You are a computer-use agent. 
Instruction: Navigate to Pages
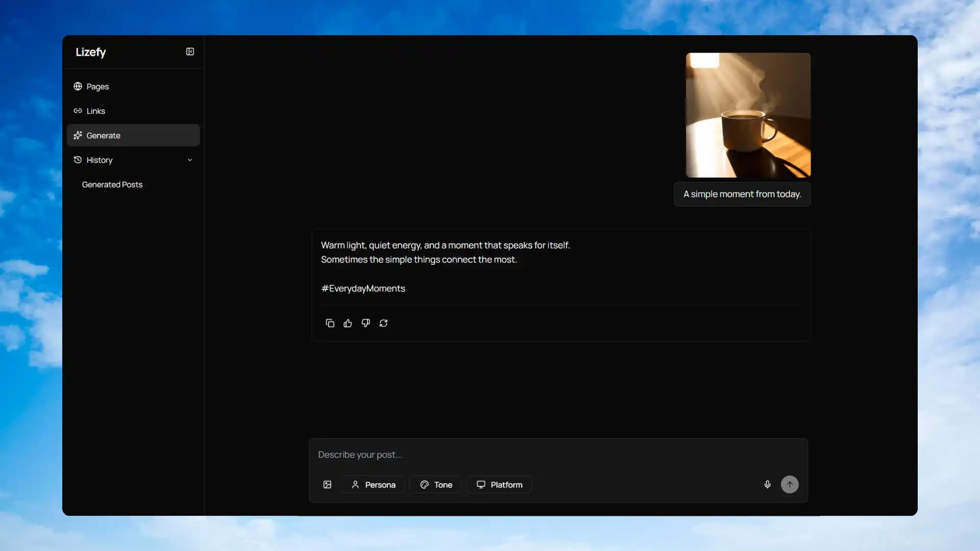pos(97,86)
